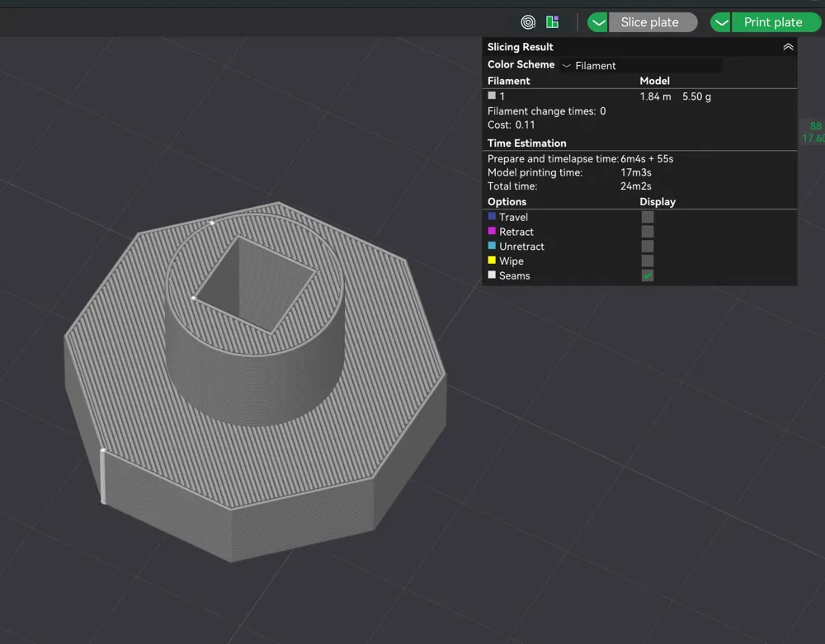
Task: Click the 24m2s total time value
Action: tap(635, 186)
